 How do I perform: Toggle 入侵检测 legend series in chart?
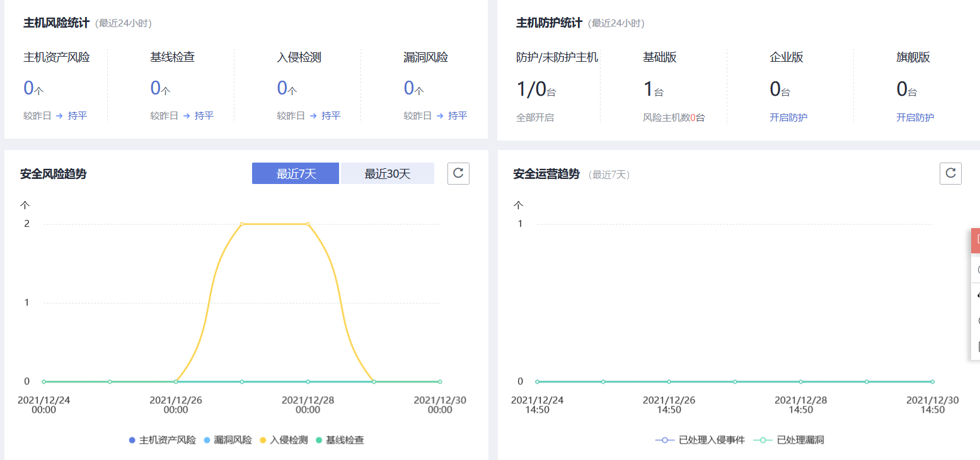pyautogui.click(x=284, y=440)
